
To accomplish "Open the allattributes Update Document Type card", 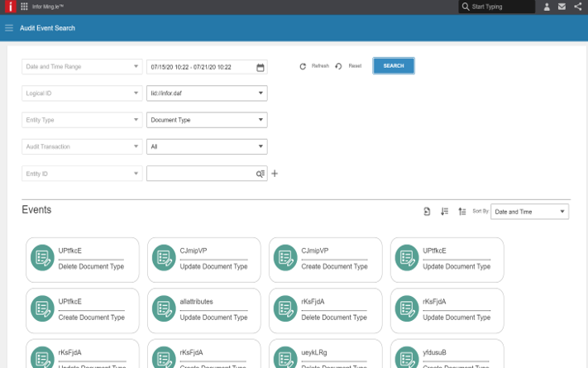I will 201,309.
